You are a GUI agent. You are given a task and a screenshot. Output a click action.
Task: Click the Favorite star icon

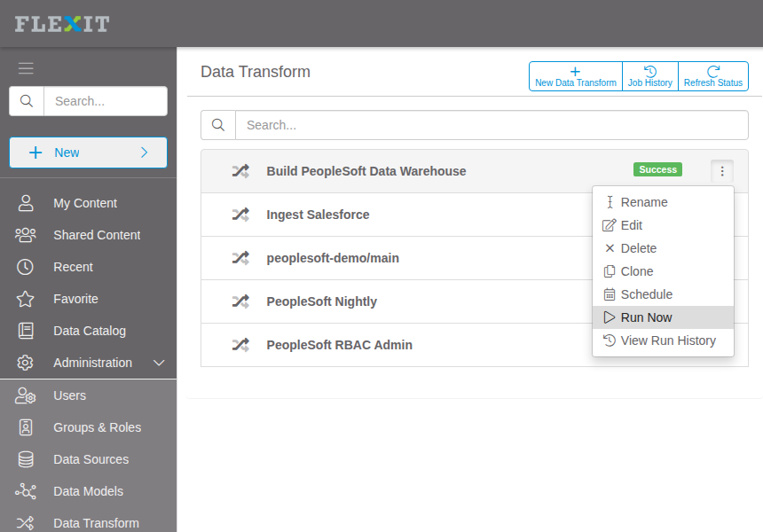(26, 299)
